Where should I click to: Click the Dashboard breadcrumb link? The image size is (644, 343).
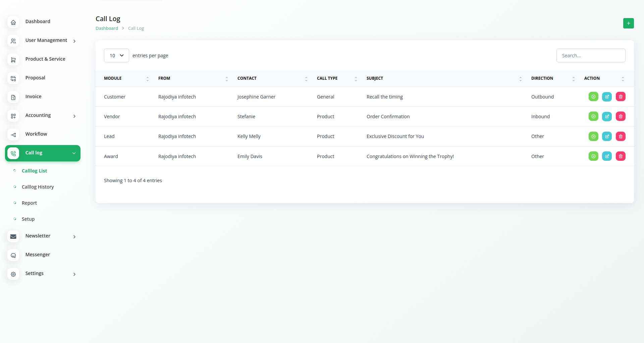point(107,28)
